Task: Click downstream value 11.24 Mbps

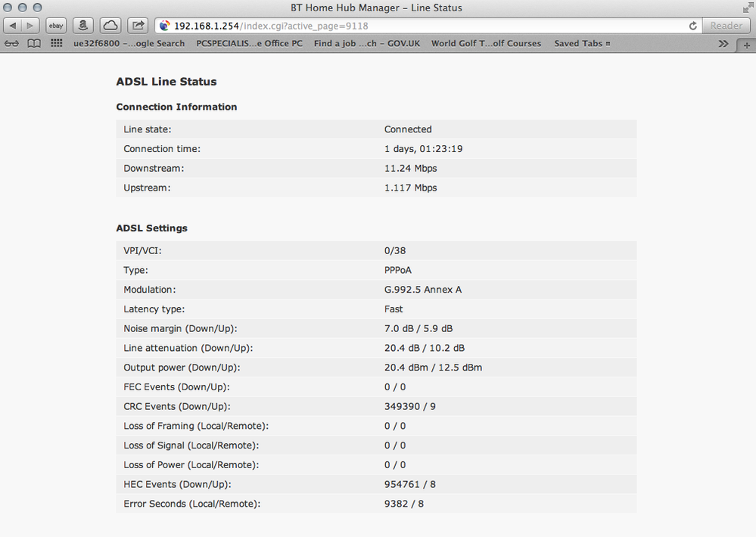Action: click(411, 168)
